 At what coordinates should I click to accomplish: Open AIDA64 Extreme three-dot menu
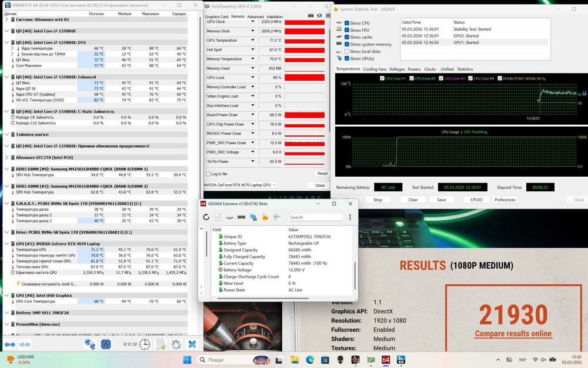[350, 217]
